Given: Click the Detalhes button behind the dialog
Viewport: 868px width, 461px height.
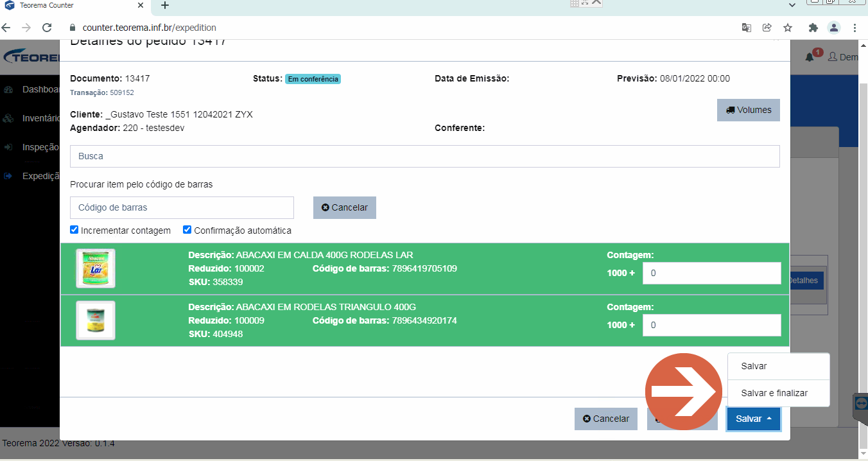Looking at the screenshot, I should tap(806, 281).
